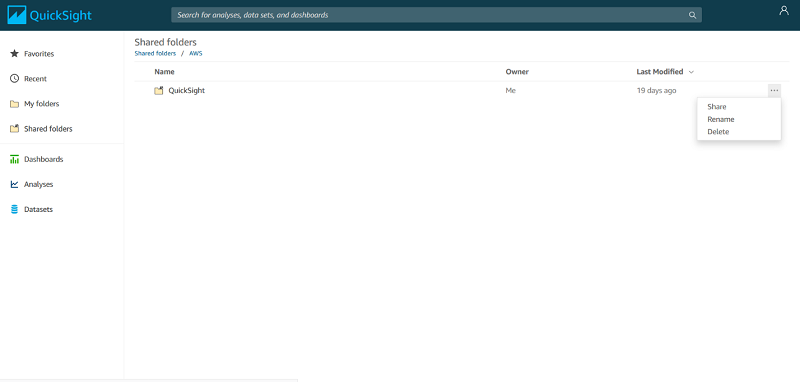
Task: Click the Analyses line chart icon
Action: click(14, 184)
